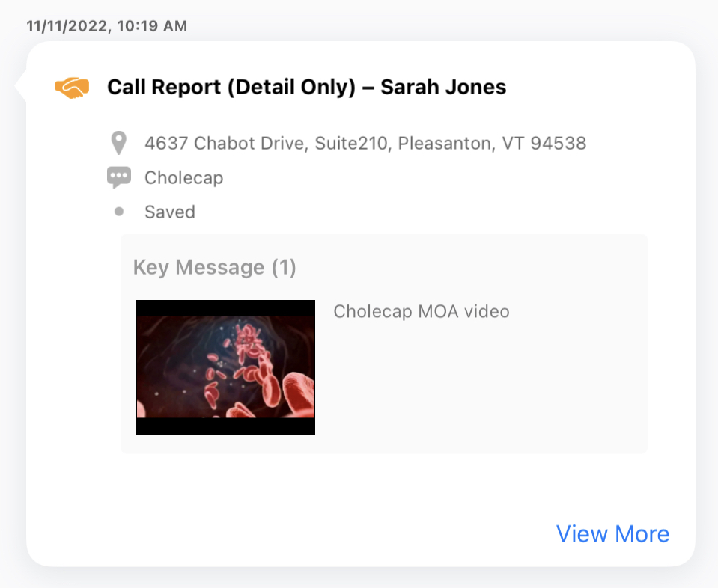The image size is (718, 588).
Task: Click the black bar below the video image
Action: [225, 426]
